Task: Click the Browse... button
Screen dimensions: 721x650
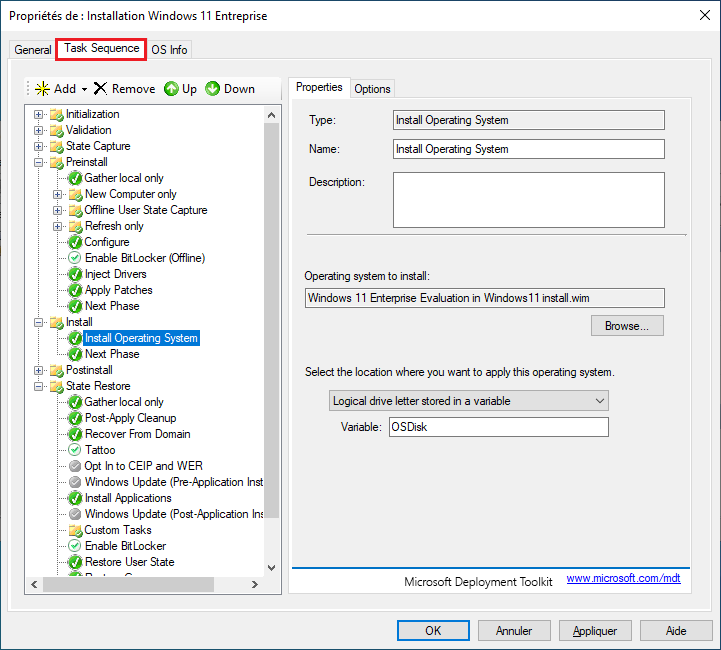Action: (x=627, y=326)
